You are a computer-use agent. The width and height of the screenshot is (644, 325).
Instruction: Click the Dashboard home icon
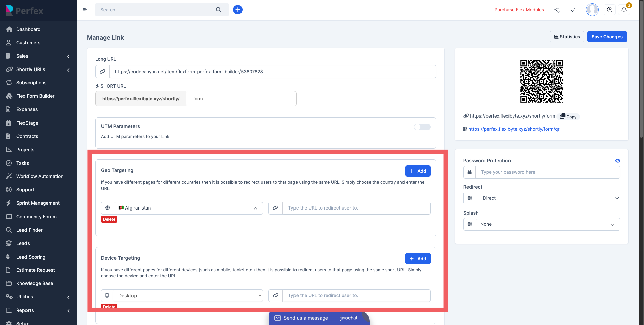click(9, 29)
